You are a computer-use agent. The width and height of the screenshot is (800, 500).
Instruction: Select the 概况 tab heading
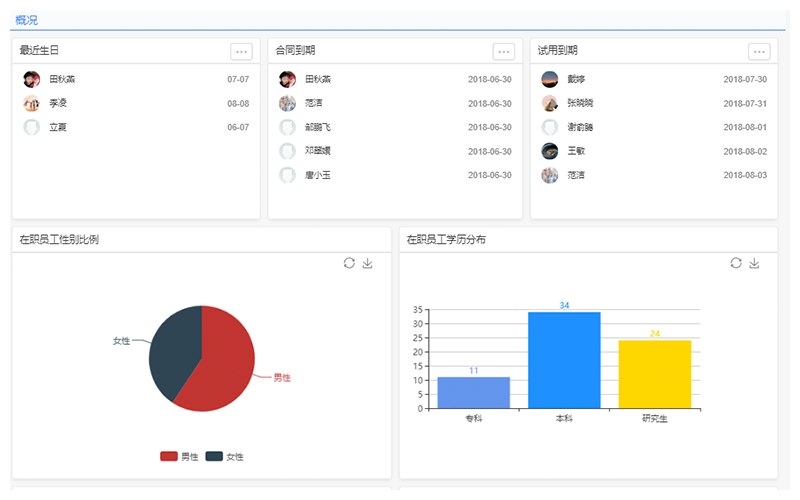tap(27, 20)
